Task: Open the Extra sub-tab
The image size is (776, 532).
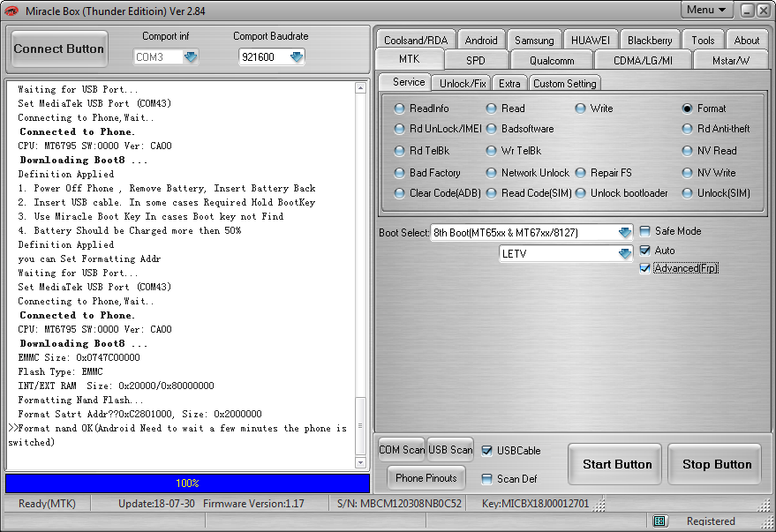Action: tap(509, 84)
